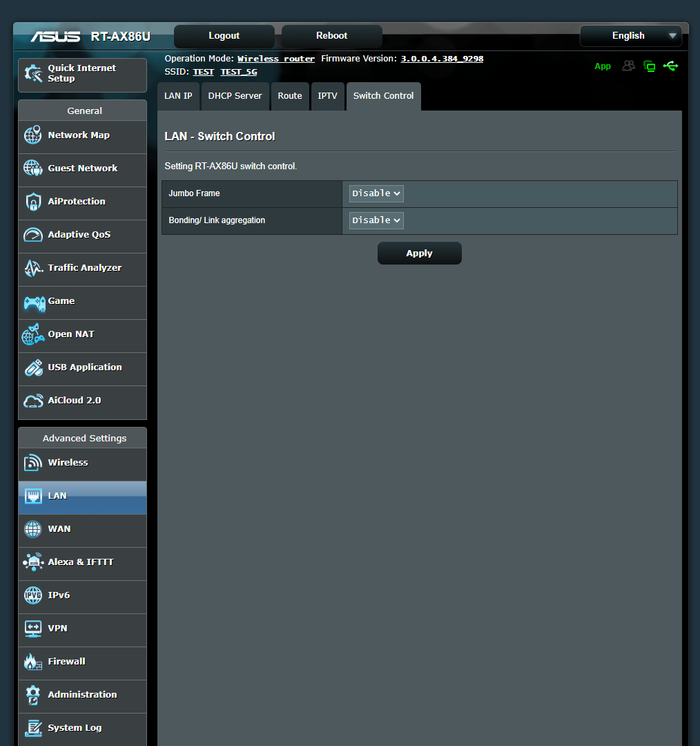Go to WAN settings

pos(82,531)
